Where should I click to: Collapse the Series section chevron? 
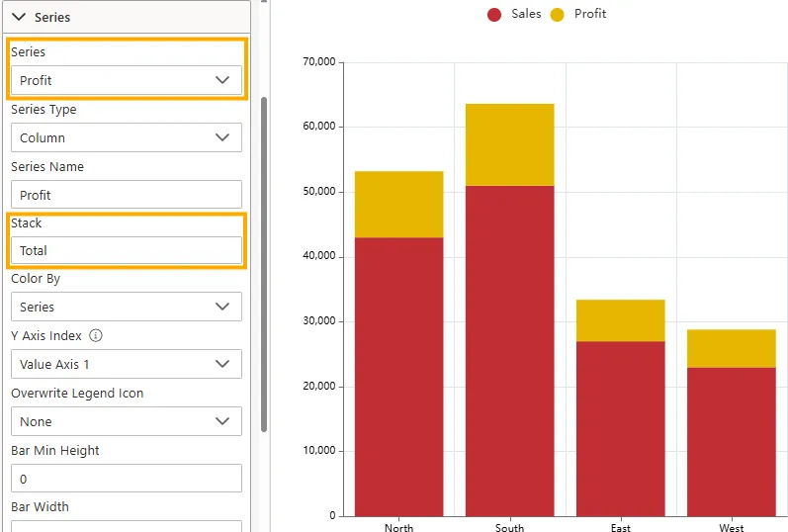click(19, 17)
